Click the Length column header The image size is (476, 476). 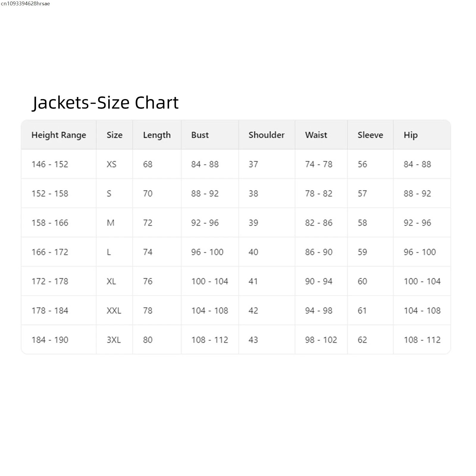157,135
